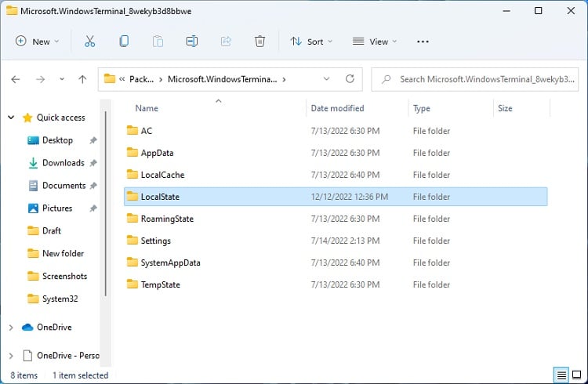This screenshot has width=588, height=384.
Task: Select System32 in navigation pane
Action: pyautogui.click(x=60, y=299)
